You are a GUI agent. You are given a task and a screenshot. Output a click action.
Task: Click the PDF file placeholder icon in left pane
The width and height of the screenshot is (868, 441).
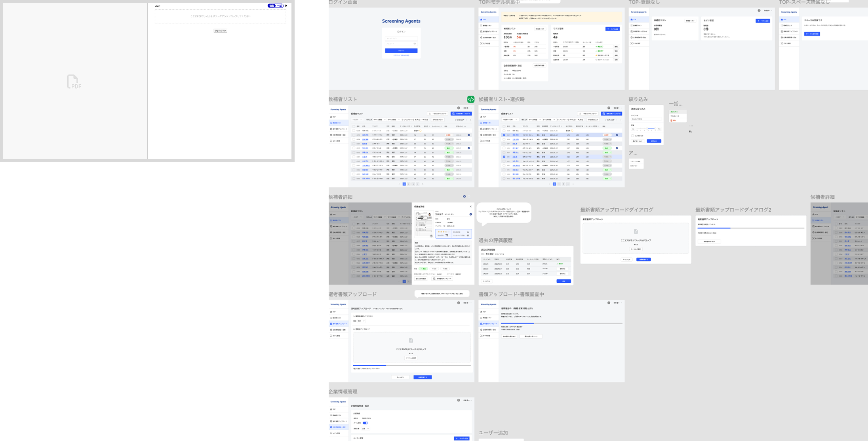pos(74,82)
